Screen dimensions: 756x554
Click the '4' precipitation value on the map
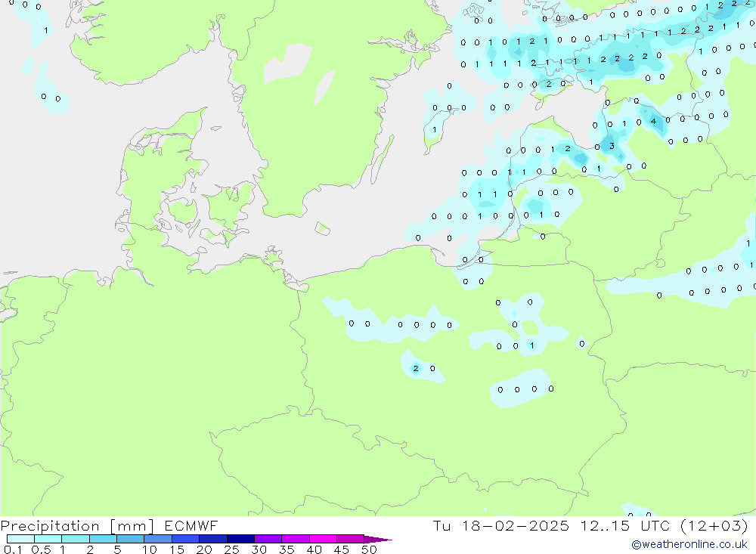coord(653,121)
